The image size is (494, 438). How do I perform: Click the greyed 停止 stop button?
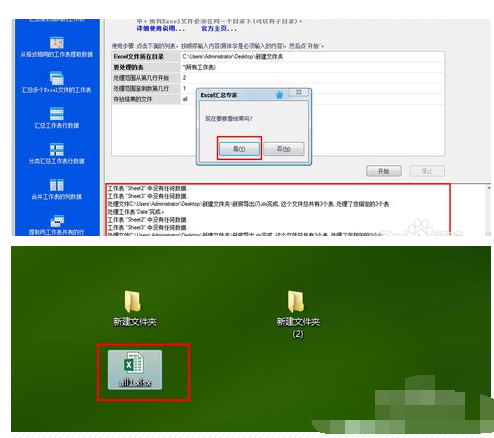pos(427,171)
